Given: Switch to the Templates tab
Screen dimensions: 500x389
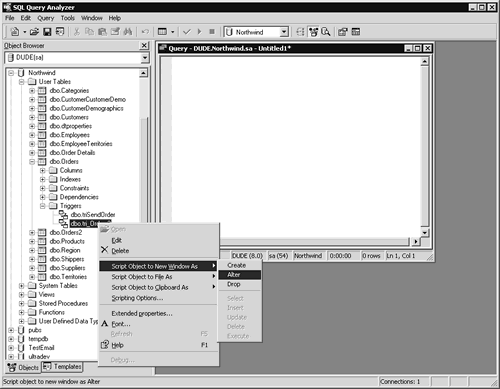Looking at the screenshot, I should pos(62,367).
